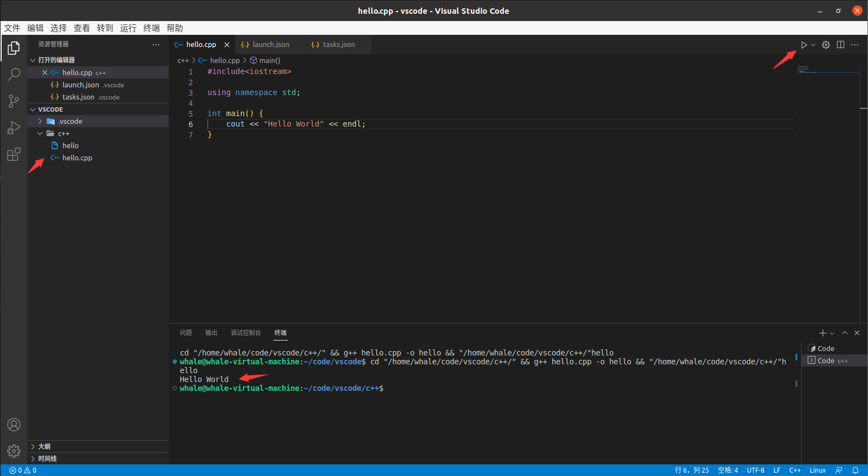The image size is (868, 476).
Task: Click hello.cpp breadcrumb segment
Action: coord(225,61)
